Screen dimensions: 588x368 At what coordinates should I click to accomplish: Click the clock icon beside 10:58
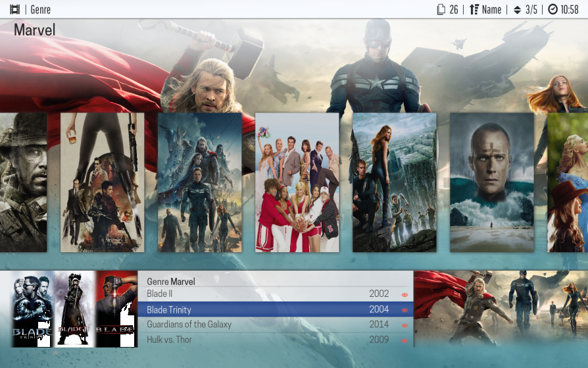point(552,9)
